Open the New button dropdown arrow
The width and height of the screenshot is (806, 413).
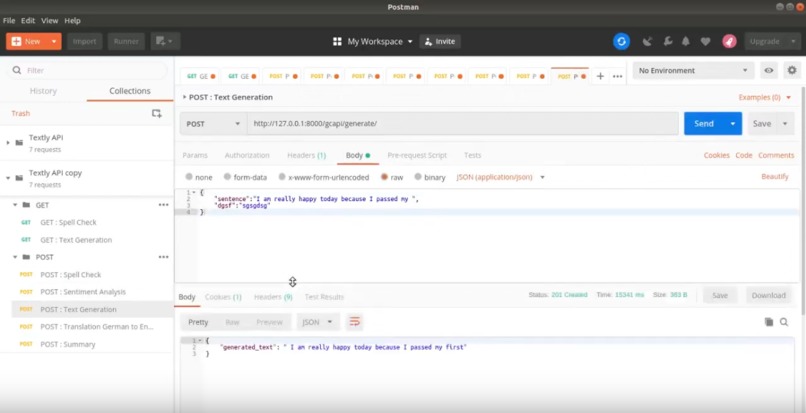click(54, 42)
